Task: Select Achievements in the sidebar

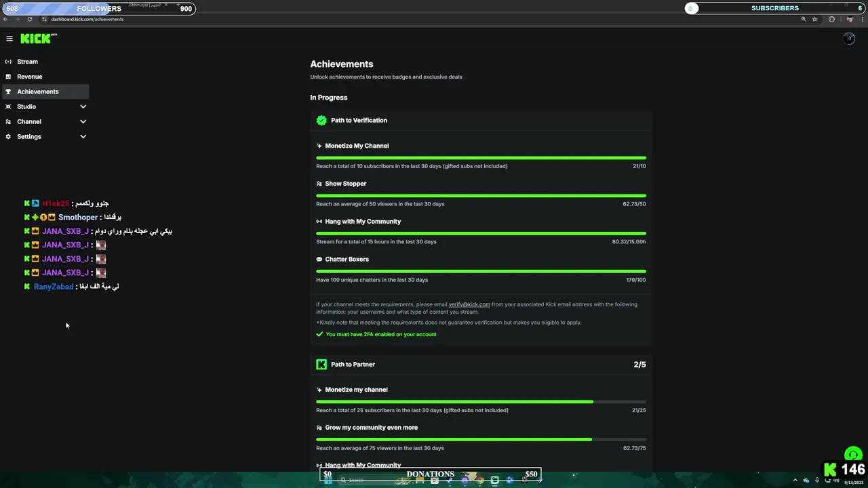Action: (x=45, y=91)
